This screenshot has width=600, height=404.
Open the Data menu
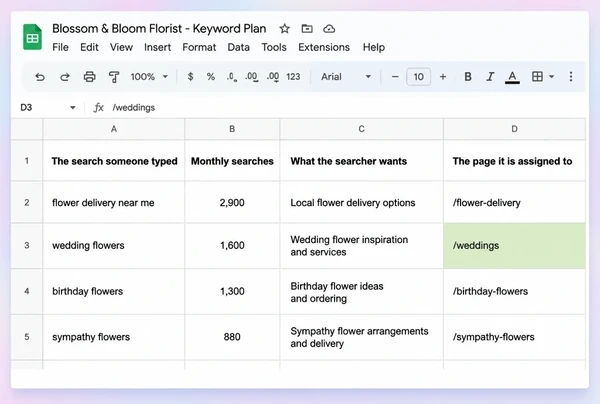[238, 47]
